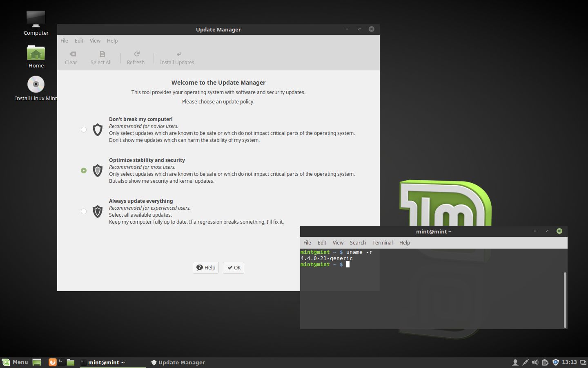
Task: Open the Search menu in terminal
Action: (x=358, y=242)
